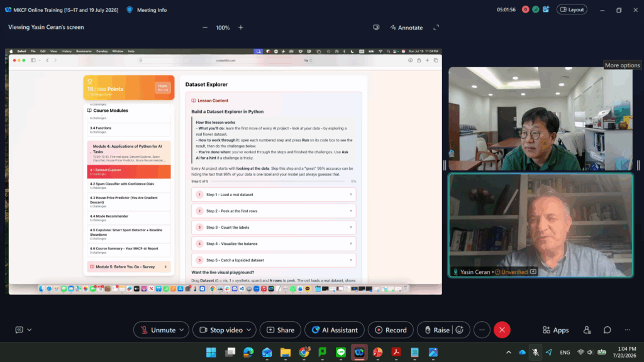The image size is (644, 362).
Task: Open the AI Assistant
Action: coord(335,330)
